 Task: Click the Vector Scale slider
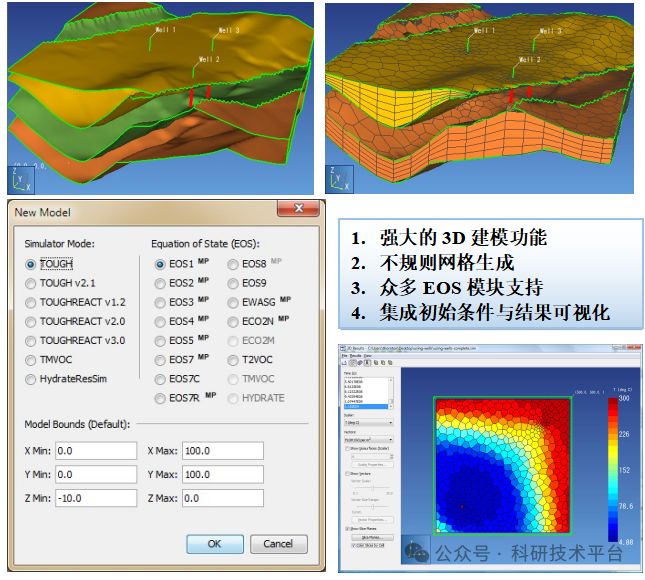(372, 488)
